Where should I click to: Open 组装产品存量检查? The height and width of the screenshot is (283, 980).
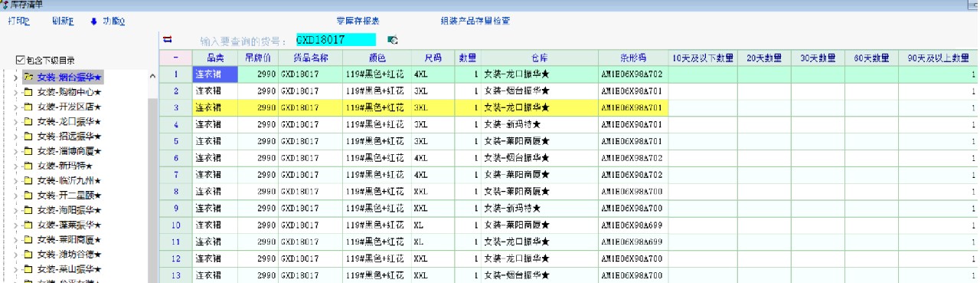pyautogui.click(x=475, y=21)
